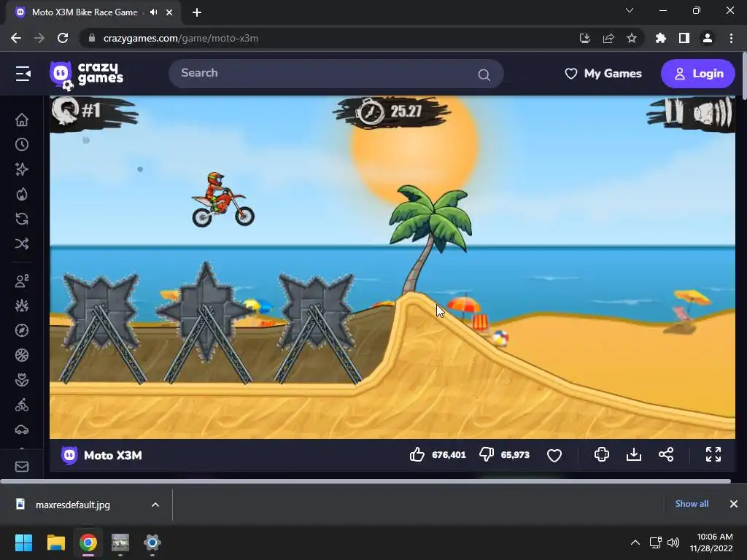Open New games sparkle icon
The height and width of the screenshot is (560, 747).
pyautogui.click(x=22, y=169)
